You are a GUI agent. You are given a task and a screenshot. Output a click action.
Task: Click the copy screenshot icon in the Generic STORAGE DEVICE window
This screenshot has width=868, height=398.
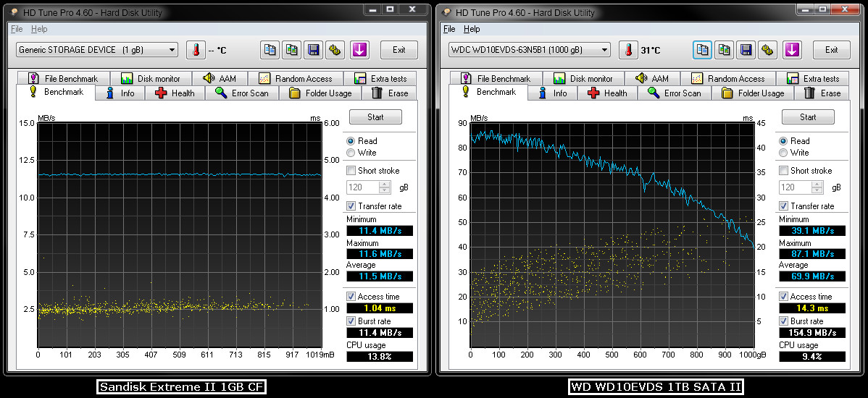(291, 50)
